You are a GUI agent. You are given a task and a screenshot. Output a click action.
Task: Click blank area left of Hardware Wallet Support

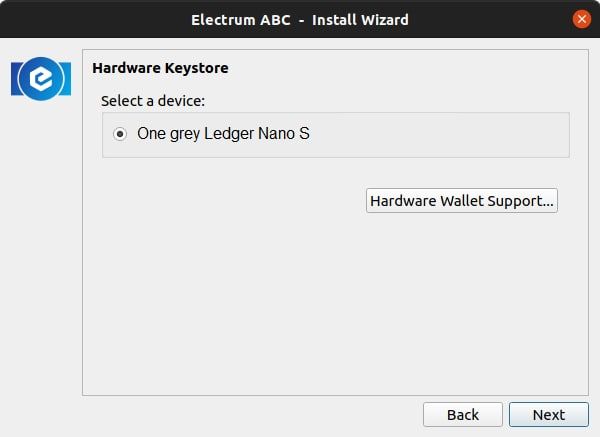tap(230, 200)
